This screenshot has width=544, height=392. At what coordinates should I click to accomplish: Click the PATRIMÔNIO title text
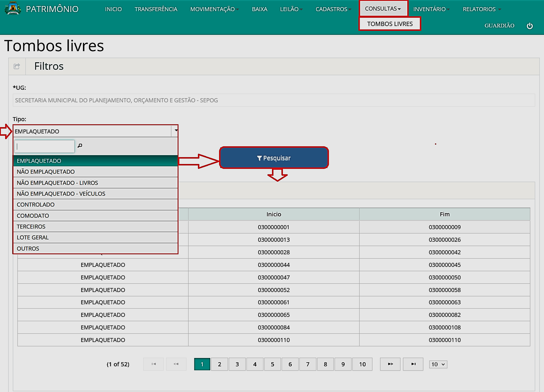[x=52, y=9]
